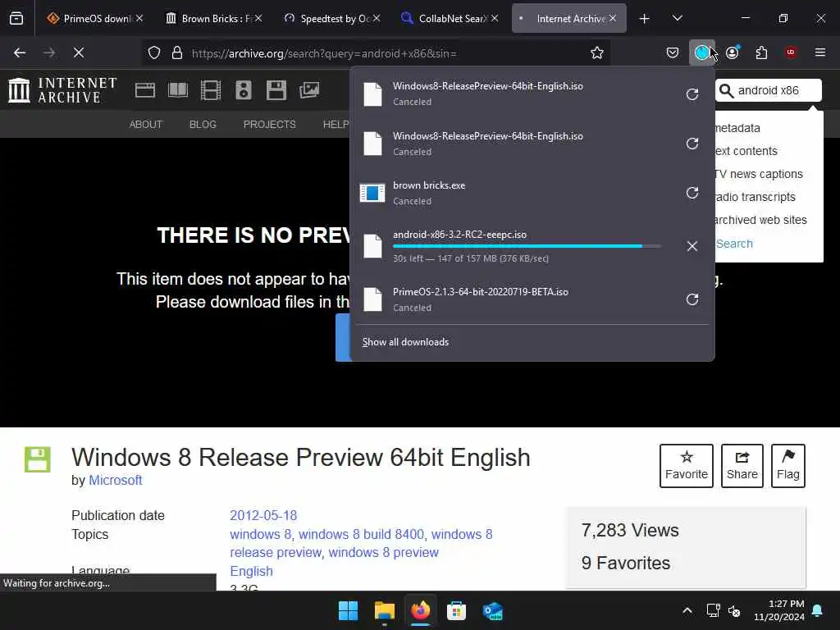Open the English language link

(x=251, y=571)
